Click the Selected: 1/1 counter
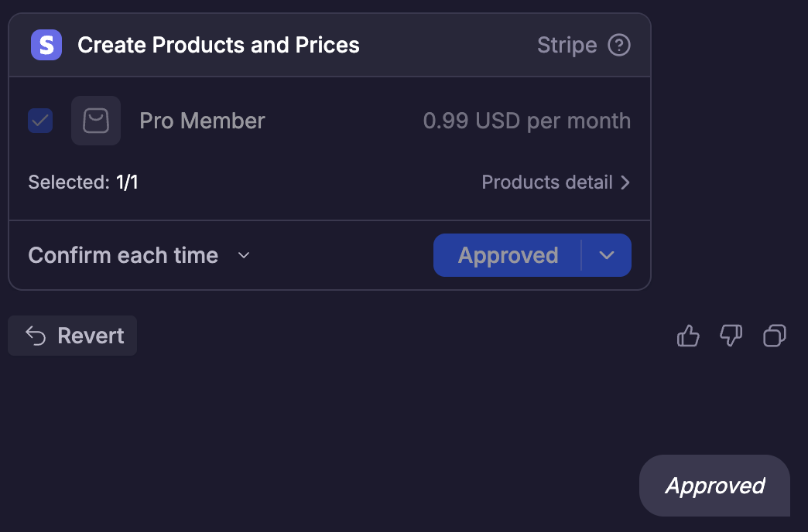The height and width of the screenshot is (532, 808). click(x=83, y=182)
